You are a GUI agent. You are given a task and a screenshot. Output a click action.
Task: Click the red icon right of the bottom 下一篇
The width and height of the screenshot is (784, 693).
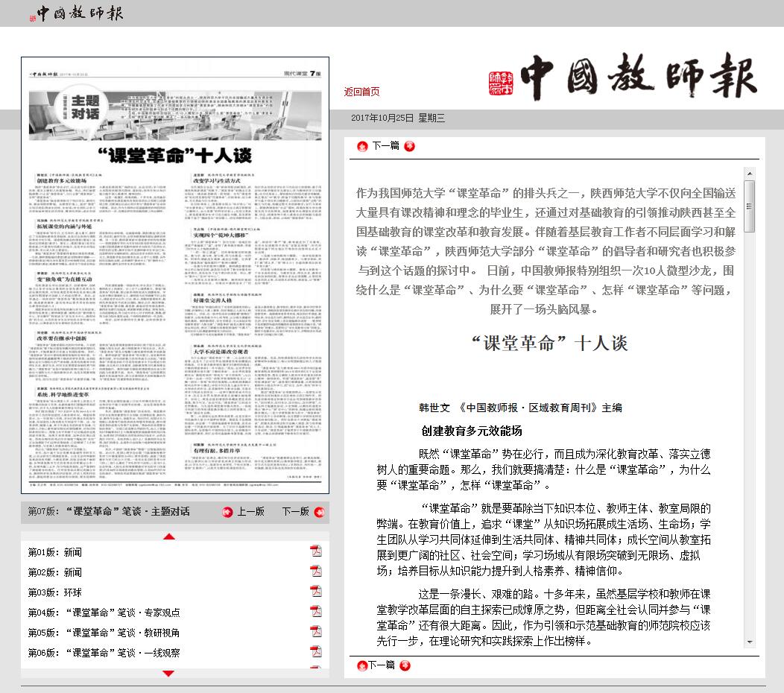pos(405,665)
